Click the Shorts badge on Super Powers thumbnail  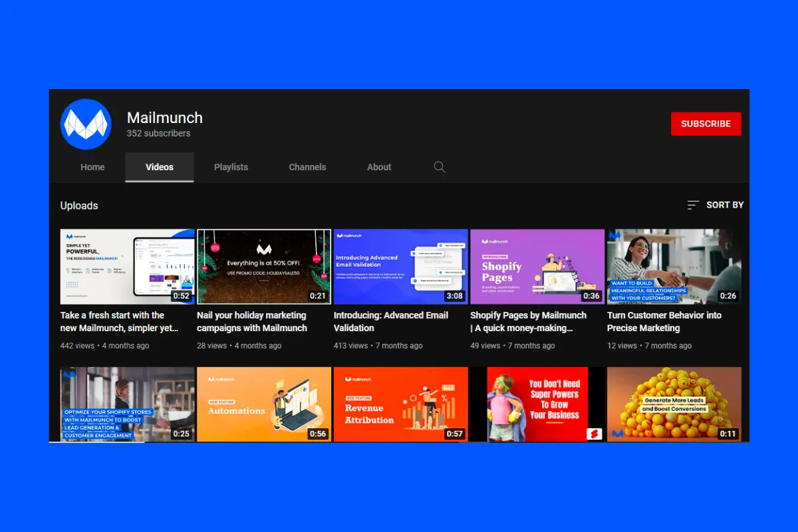tap(594, 434)
